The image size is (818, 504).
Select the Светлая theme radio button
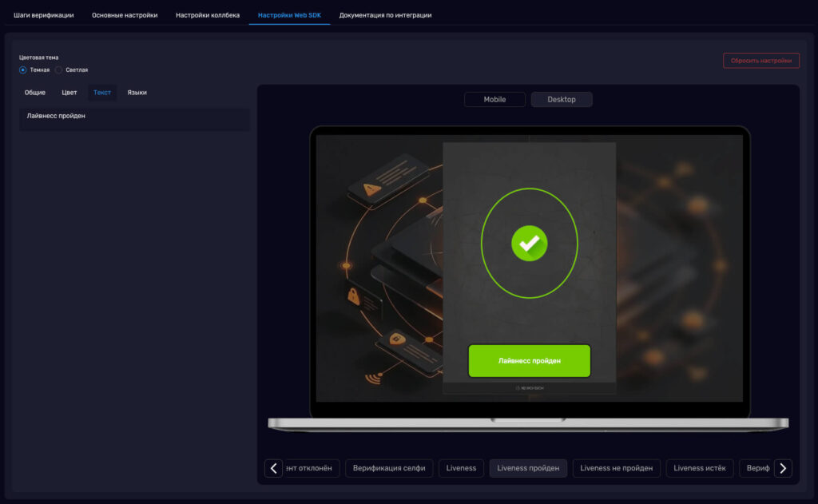click(x=59, y=70)
